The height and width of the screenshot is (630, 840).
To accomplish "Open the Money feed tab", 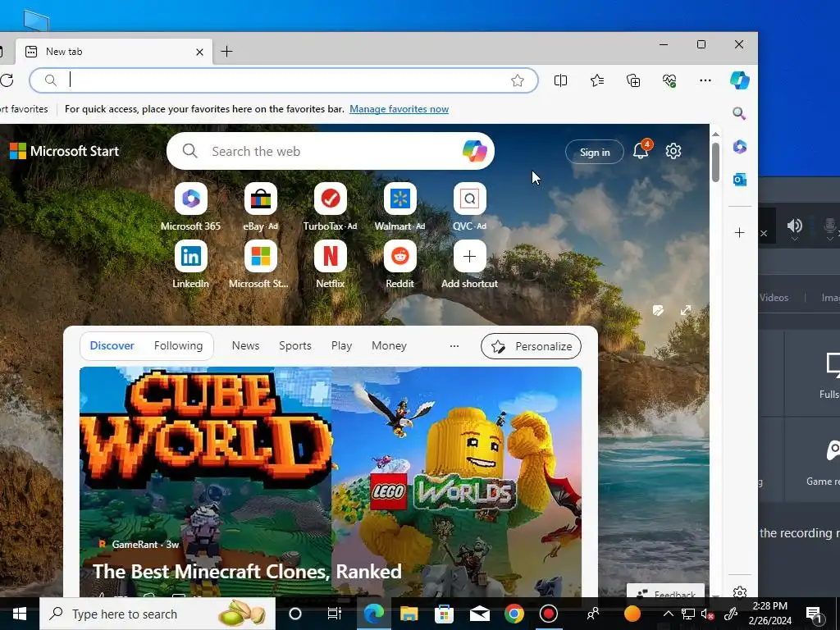I will pos(389,345).
